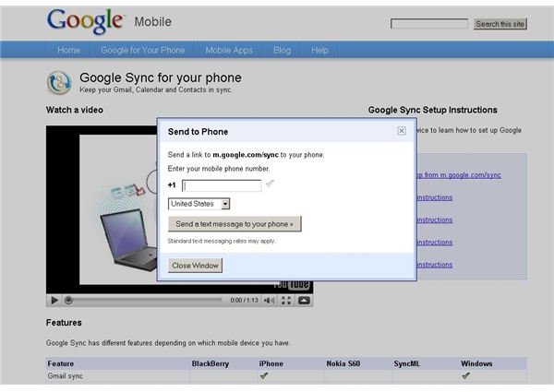554x392 pixels.
Task: Click the BlackBerry column header
Action: (x=211, y=363)
